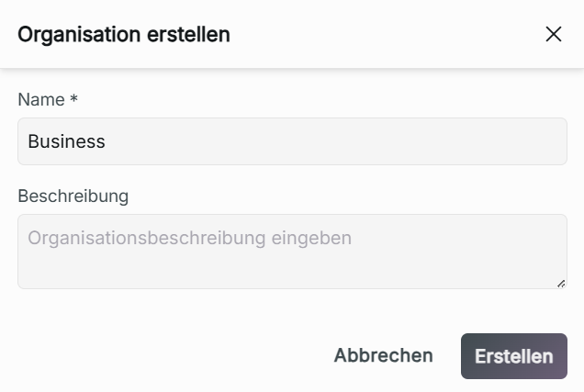Dismiss the dialog using the close icon
The height and width of the screenshot is (392, 584).
coord(553,35)
